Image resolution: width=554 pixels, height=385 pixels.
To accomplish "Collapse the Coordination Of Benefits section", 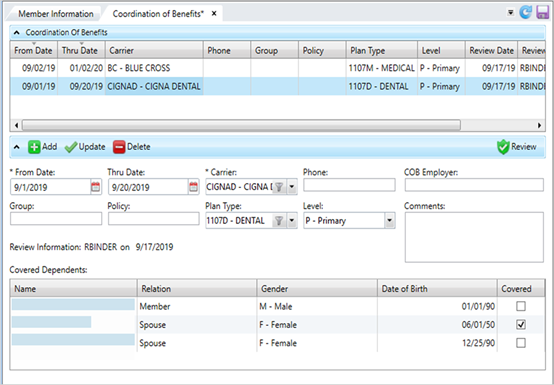I will tap(17, 32).
